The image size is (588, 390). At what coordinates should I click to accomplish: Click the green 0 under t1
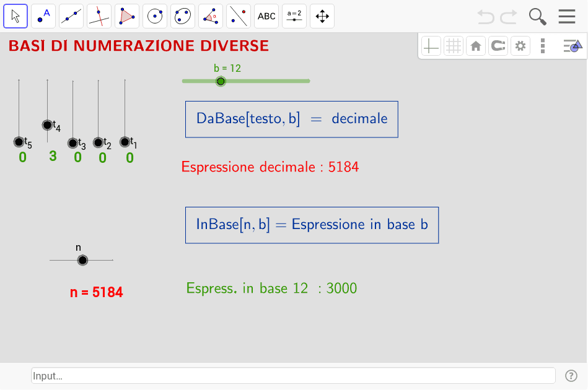tap(129, 158)
